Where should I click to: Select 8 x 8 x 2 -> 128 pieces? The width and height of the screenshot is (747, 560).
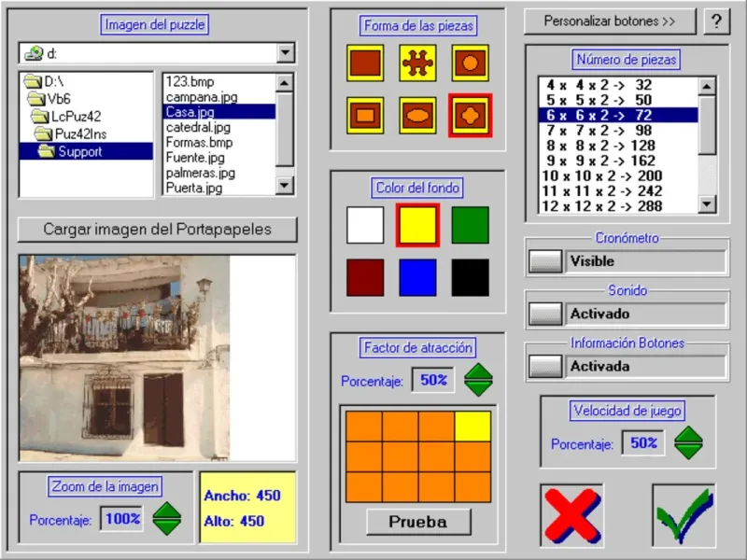(x=618, y=146)
